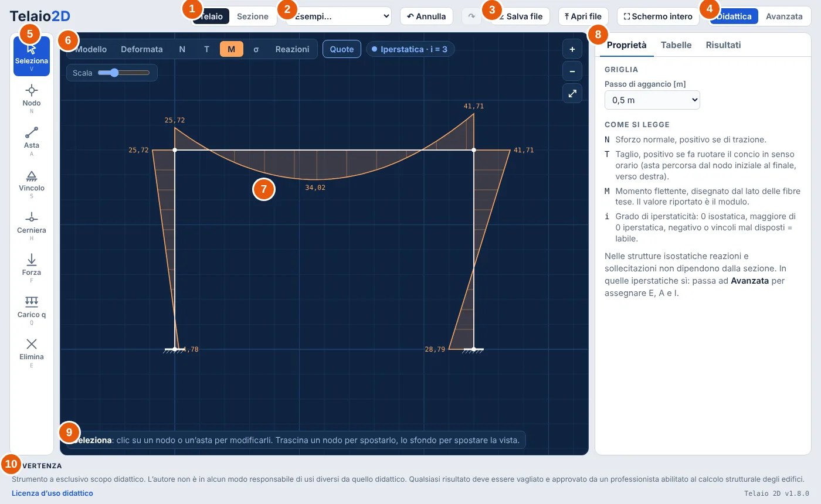Toggle the Quote dimensions display
Screen dimensions: 821x504
[342, 49]
